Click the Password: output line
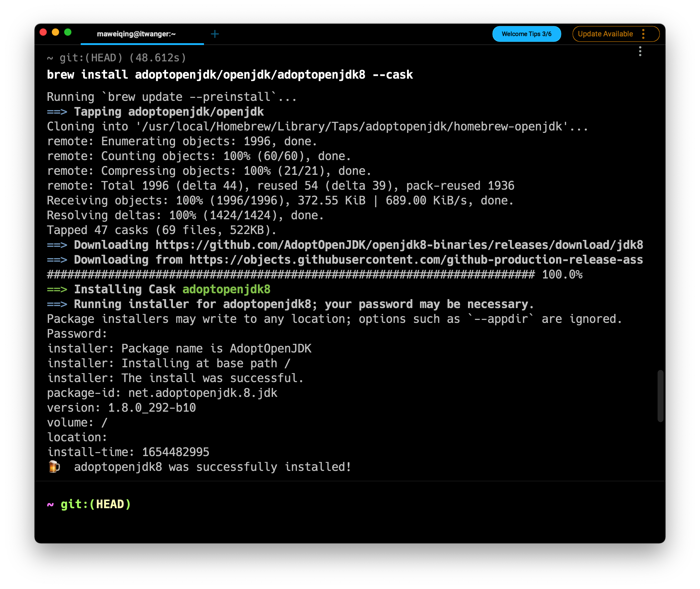Viewport: 700px width, 589px height. 77,334
